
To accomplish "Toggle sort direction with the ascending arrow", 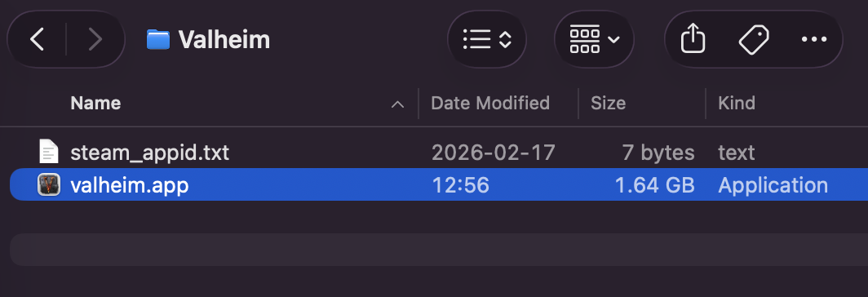I will (x=397, y=104).
